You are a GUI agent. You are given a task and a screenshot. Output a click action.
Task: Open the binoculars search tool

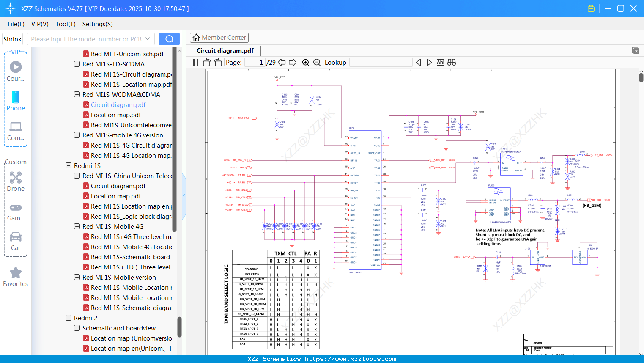coord(452,62)
